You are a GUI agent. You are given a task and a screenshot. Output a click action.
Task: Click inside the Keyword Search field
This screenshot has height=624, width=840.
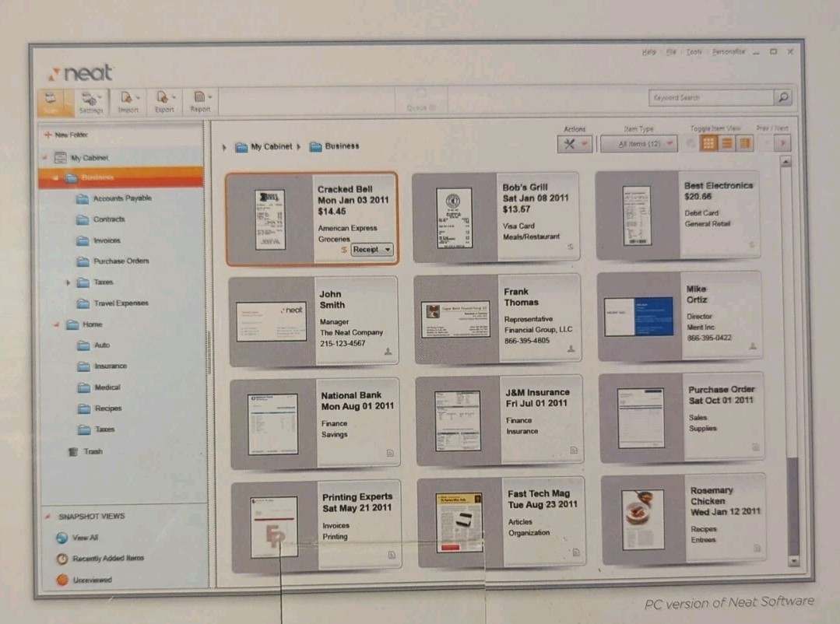coord(712,97)
